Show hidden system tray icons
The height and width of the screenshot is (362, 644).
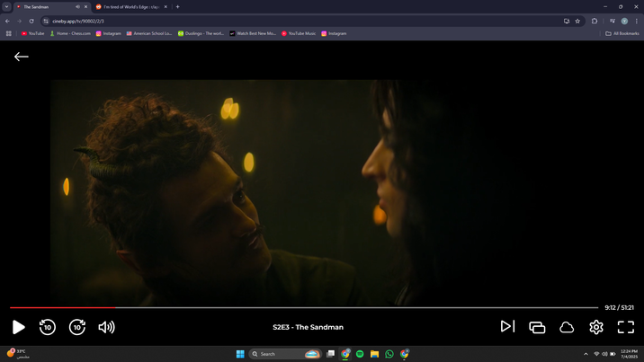(x=586, y=354)
